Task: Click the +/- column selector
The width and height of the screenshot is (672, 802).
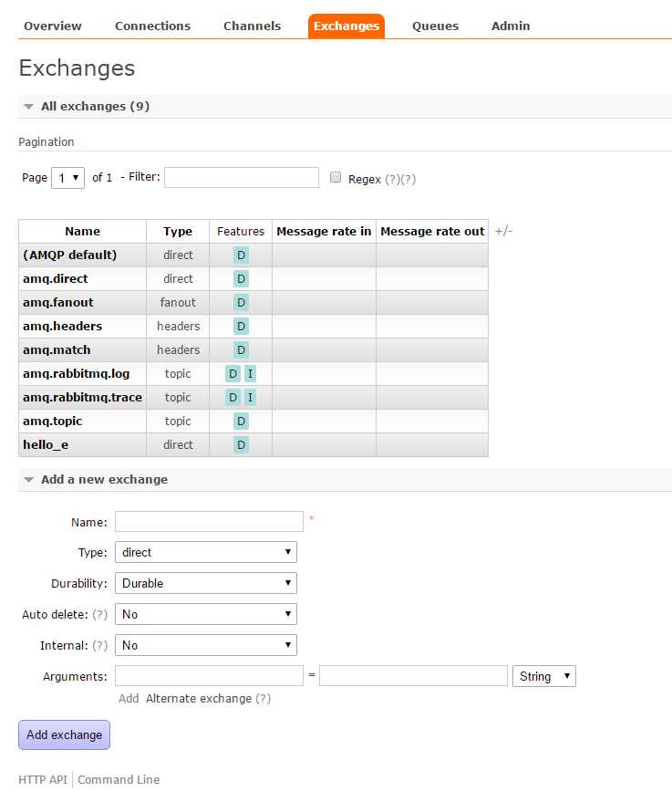Action: coord(503,231)
